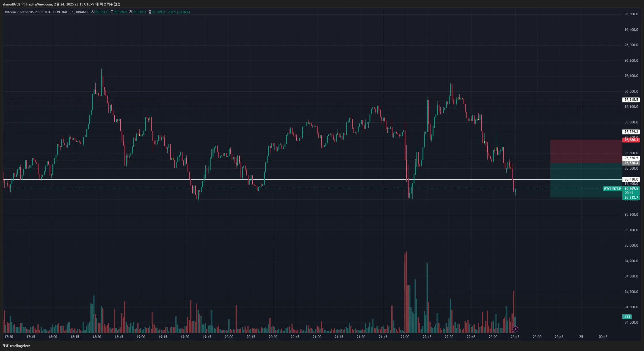Click the 94,800.0 price axis label
Screen dimensions: 644x351
631,276
